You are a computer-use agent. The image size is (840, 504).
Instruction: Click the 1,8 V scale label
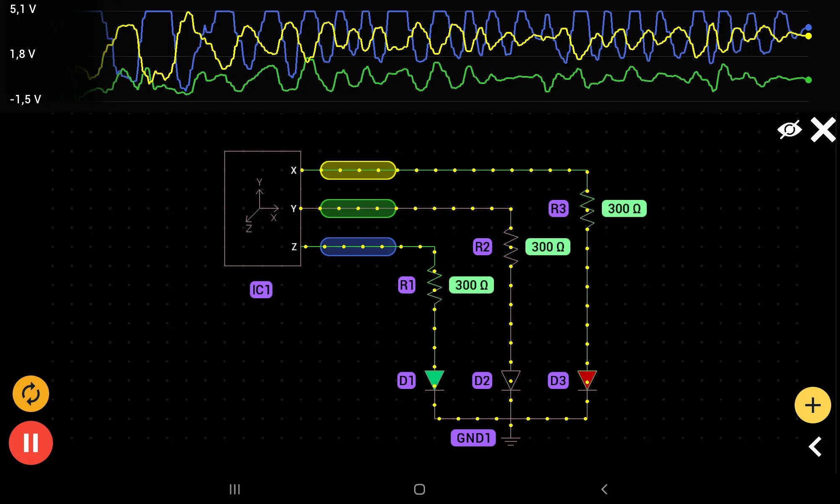click(x=23, y=54)
